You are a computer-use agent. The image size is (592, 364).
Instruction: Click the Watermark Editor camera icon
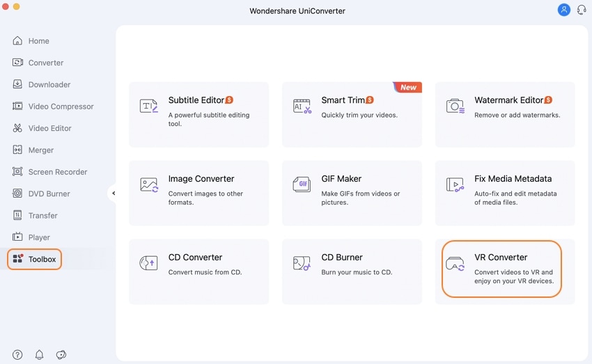455,106
